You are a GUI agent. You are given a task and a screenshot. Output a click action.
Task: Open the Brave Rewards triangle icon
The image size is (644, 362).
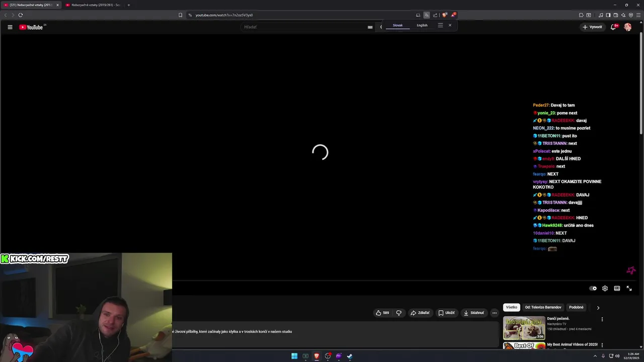pyautogui.click(x=453, y=15)
